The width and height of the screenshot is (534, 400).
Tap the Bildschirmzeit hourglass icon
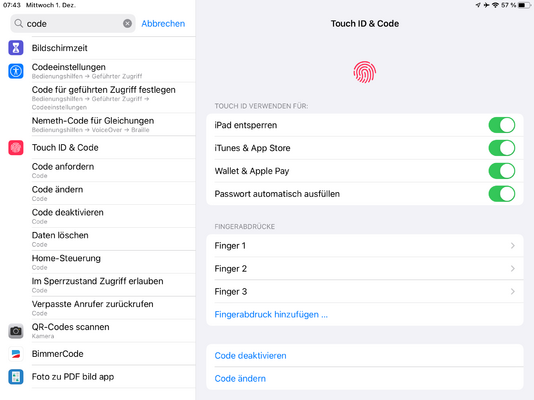coord(16,48)
